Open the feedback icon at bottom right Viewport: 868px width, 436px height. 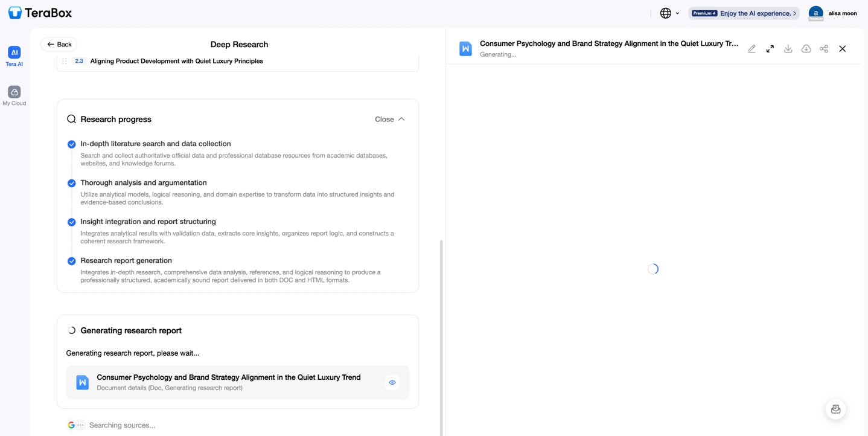(835, 409)
